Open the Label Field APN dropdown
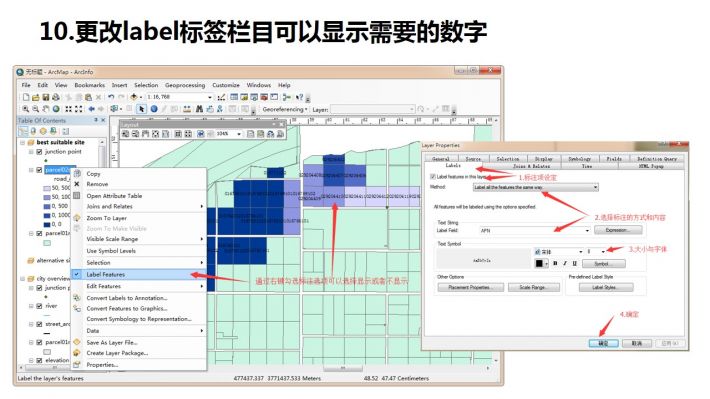The height and width of the screenshot is (399, 710). [535, 231]
